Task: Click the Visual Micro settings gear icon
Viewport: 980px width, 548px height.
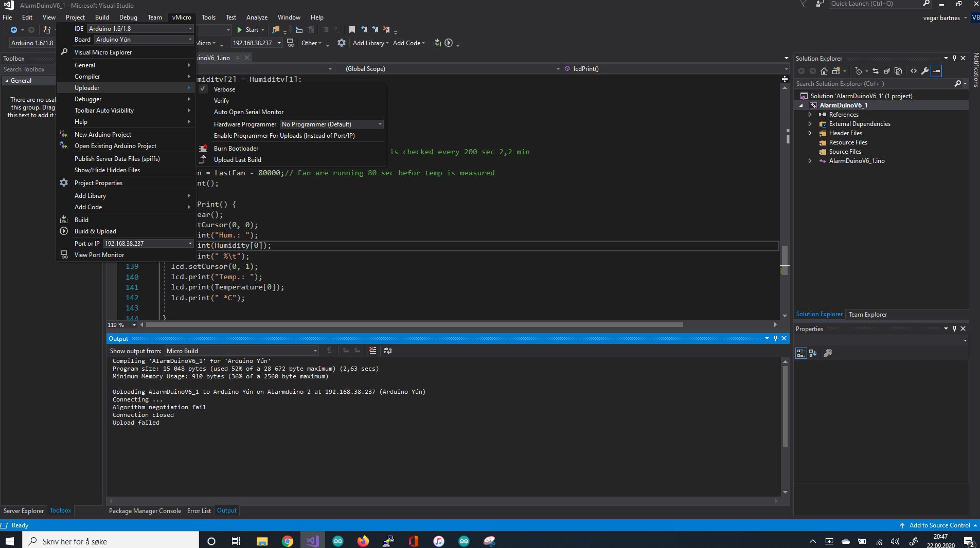Action: point(342,43)
